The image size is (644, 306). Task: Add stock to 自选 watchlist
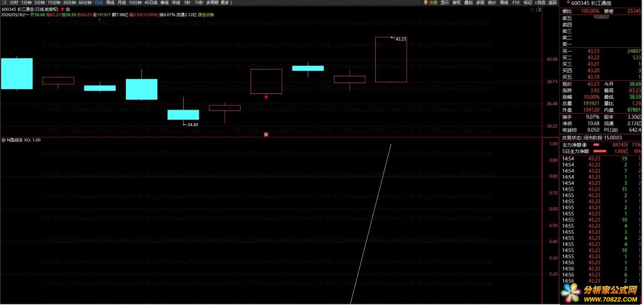[540, 2]
